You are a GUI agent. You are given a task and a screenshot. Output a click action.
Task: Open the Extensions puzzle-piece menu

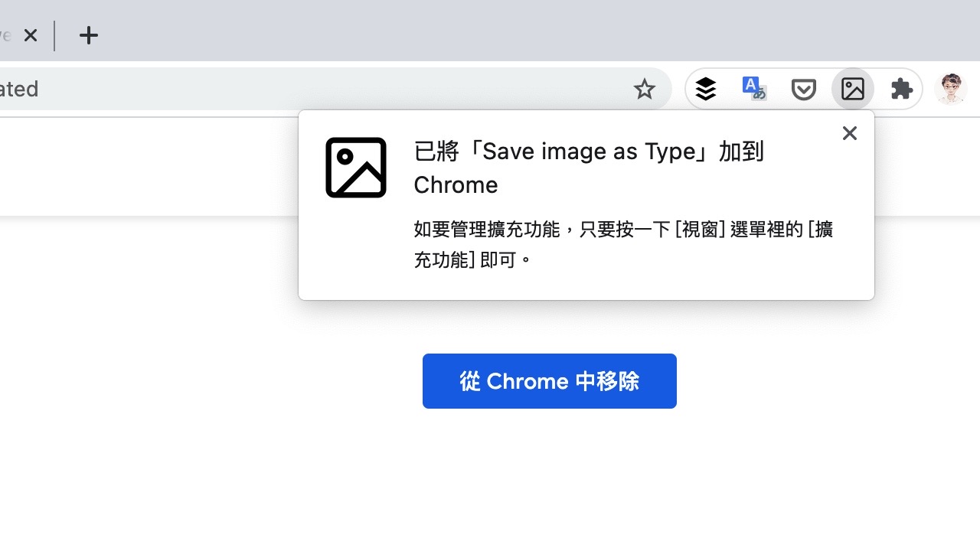tap(902, 90)
